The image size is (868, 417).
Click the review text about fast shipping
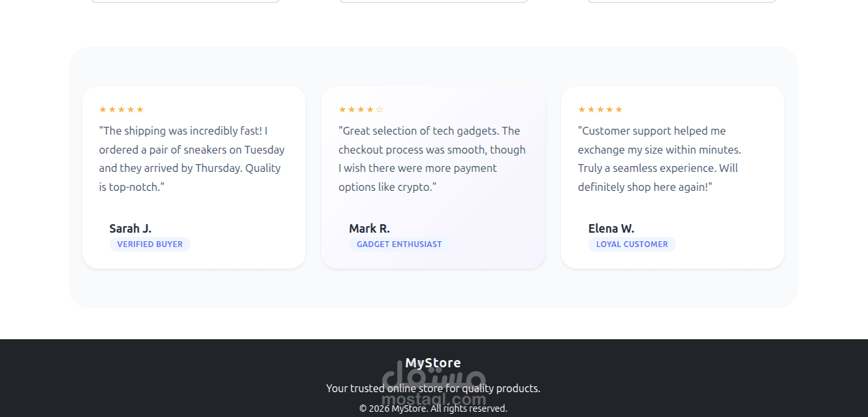(x=192, y=159)
